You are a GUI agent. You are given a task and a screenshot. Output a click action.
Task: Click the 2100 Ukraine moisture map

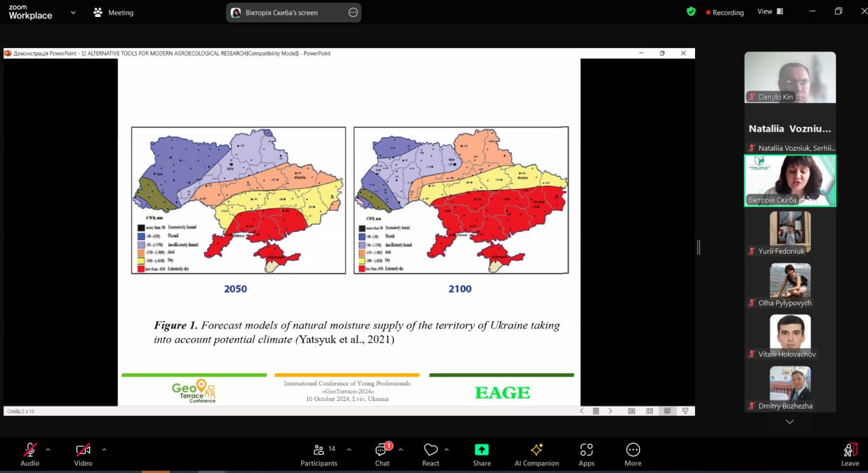pos(461,200)
